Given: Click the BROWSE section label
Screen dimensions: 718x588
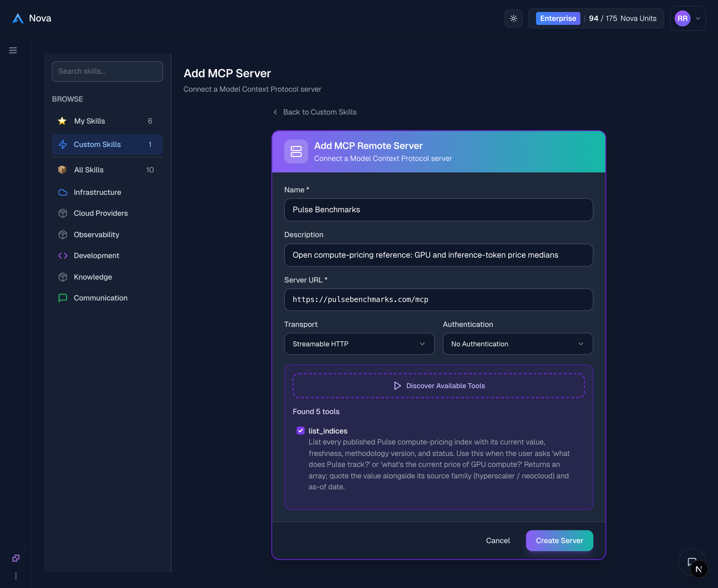Looking at the screenshot, I should click(67, 99).
